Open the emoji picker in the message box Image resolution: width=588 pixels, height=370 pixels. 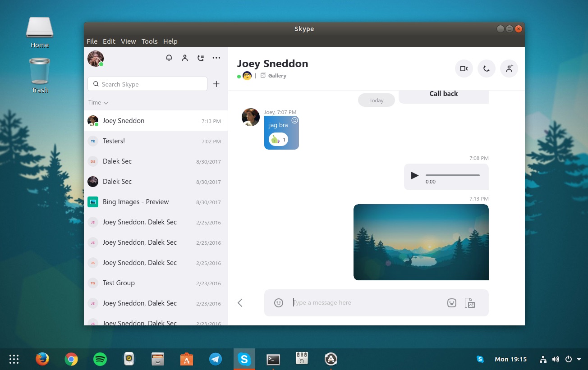pos(278,302)
